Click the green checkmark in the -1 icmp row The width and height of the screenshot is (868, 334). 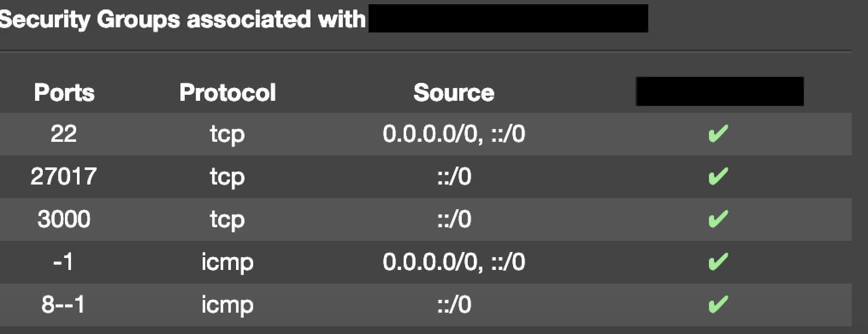pyautogui.click(x=718, y=262)
